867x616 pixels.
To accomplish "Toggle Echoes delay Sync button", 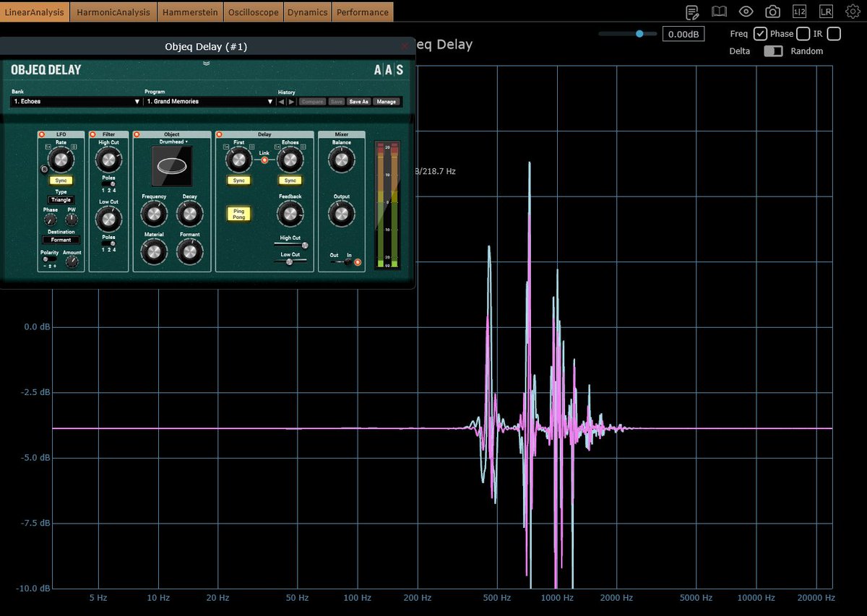I will pyautogui.click(x=290, y=180).
